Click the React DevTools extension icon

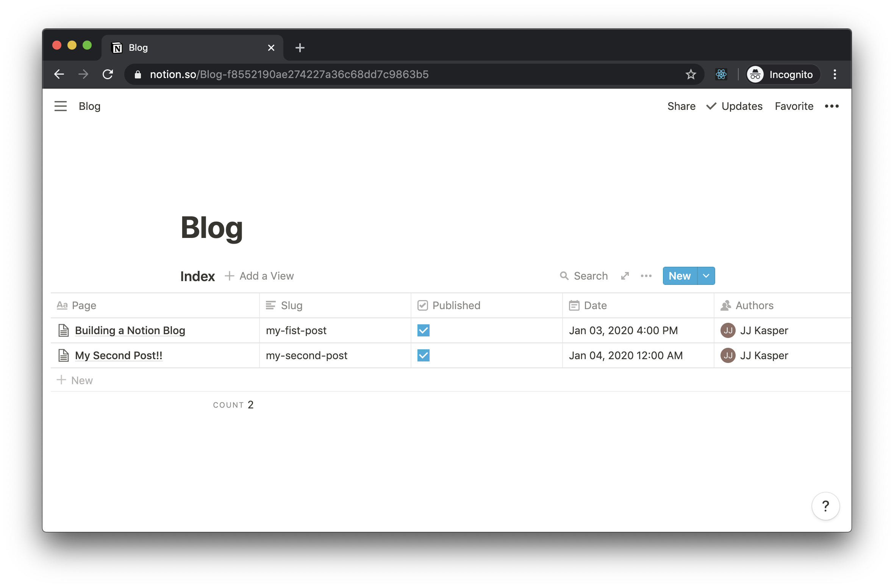tap(721, 74)
